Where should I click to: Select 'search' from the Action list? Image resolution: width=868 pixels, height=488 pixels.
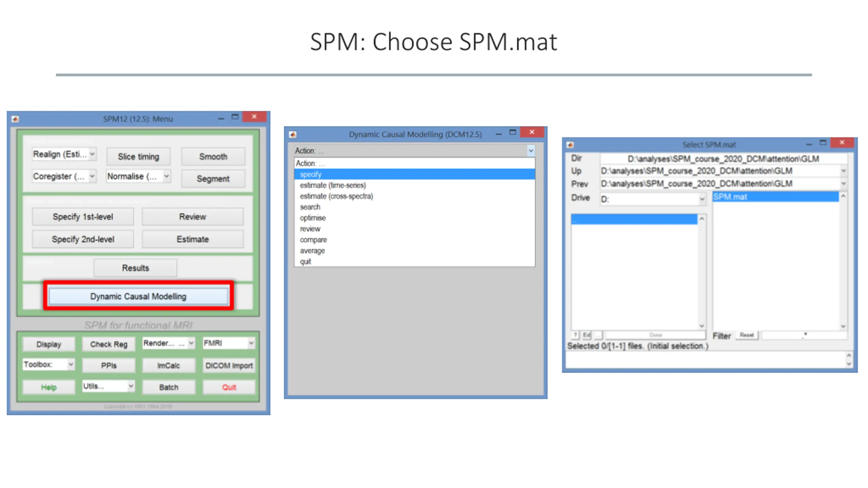414,207
